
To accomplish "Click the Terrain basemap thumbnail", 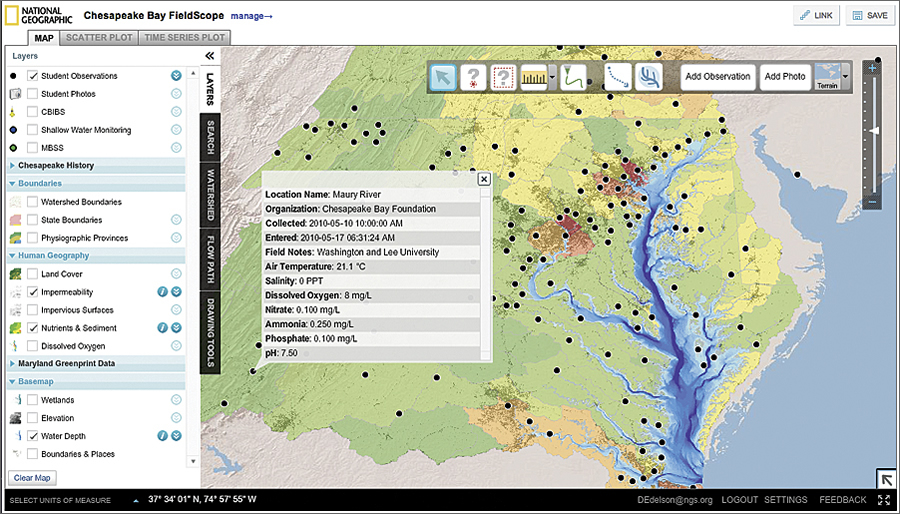I will point(828,77).
